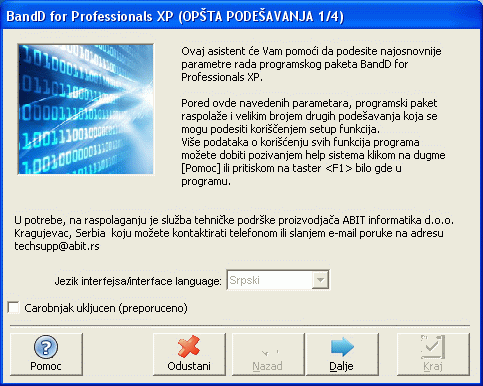Click the blue question mark help icon
483x386 pixels.
coord(46,347)
